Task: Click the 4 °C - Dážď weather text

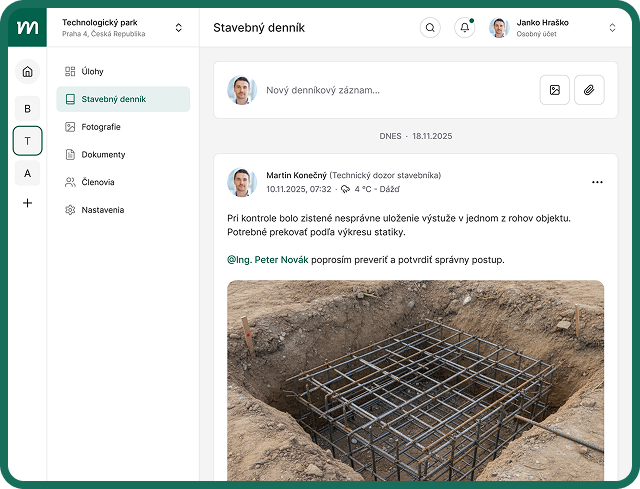Action: tap(377, 189)
